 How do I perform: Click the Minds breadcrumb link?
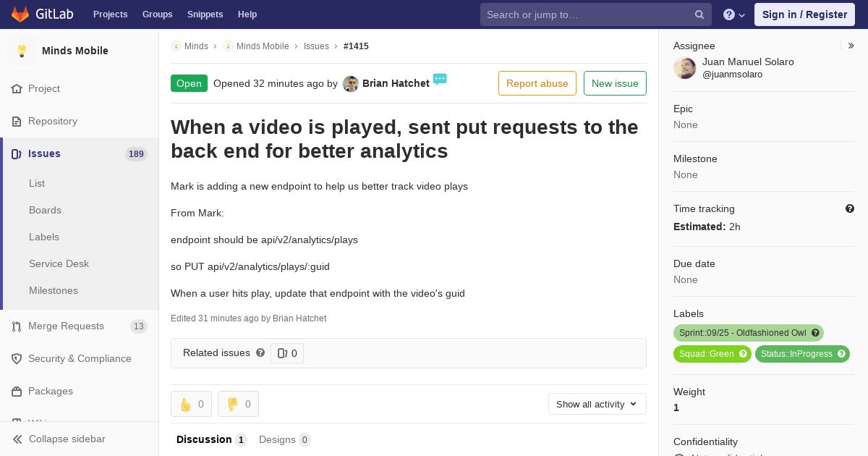[x=196, y=46]
